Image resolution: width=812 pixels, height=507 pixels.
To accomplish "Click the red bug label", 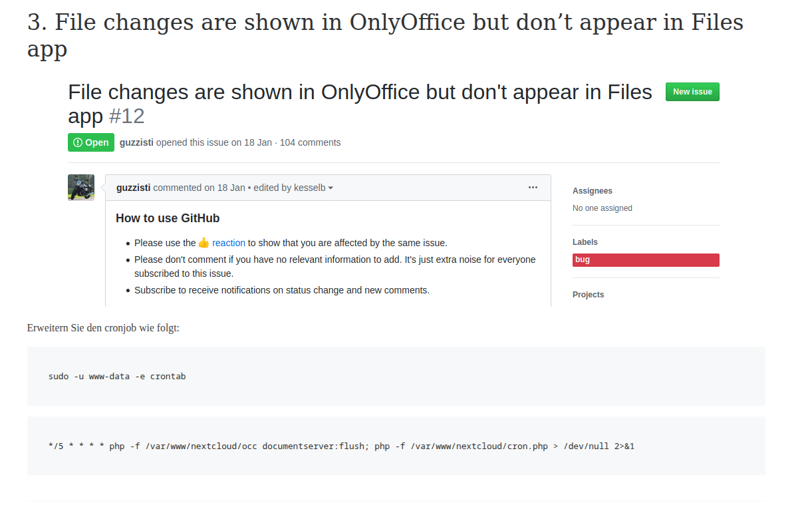I will point(646,260).
